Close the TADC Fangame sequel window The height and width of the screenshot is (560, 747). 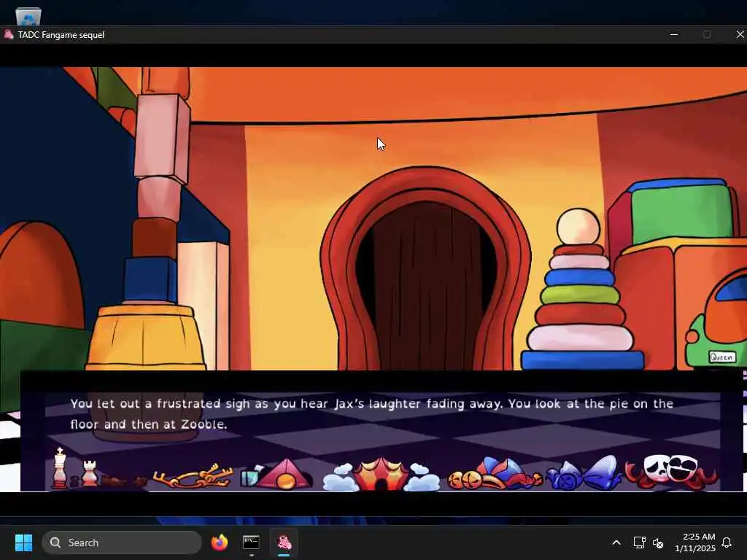[740, 34]
